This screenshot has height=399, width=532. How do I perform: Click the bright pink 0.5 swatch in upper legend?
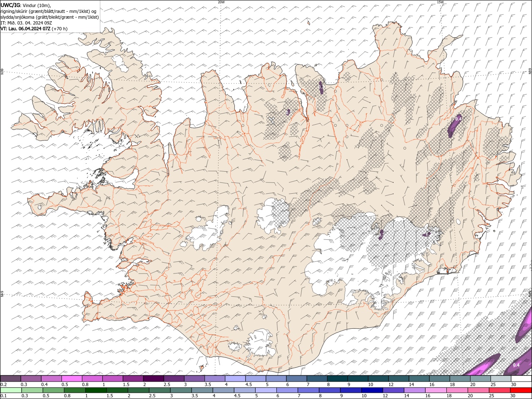72,379
